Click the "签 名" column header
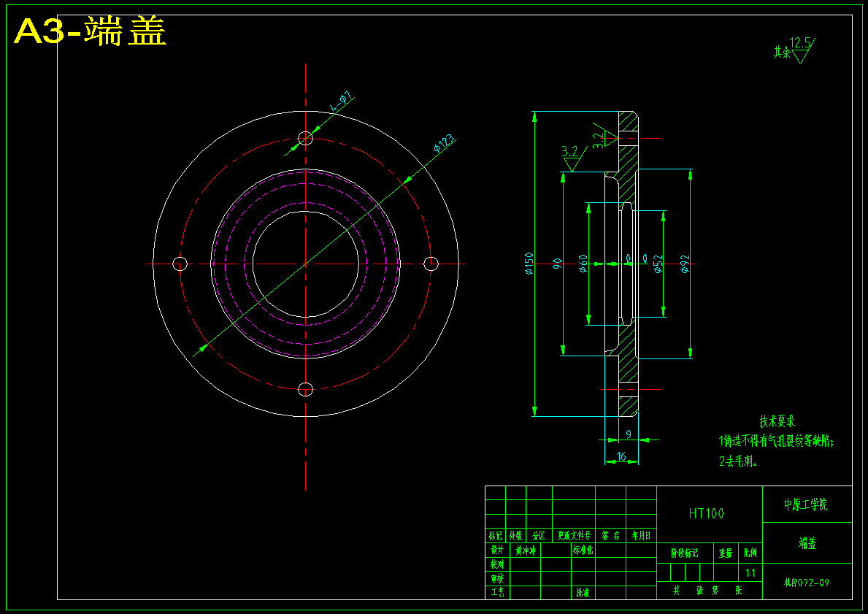868x614 pixels. pyautogui.click(x=610, y=535)
